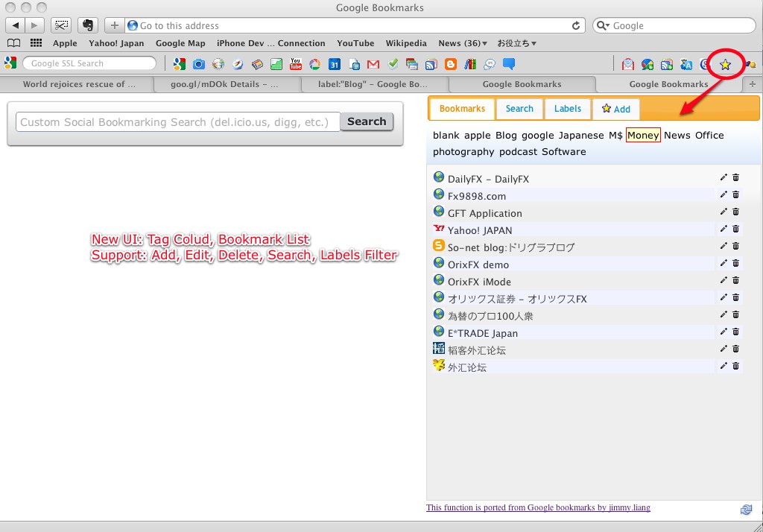Filter by the podcast label
This screenshot has height=532, width=763.
tap(518, 152)
